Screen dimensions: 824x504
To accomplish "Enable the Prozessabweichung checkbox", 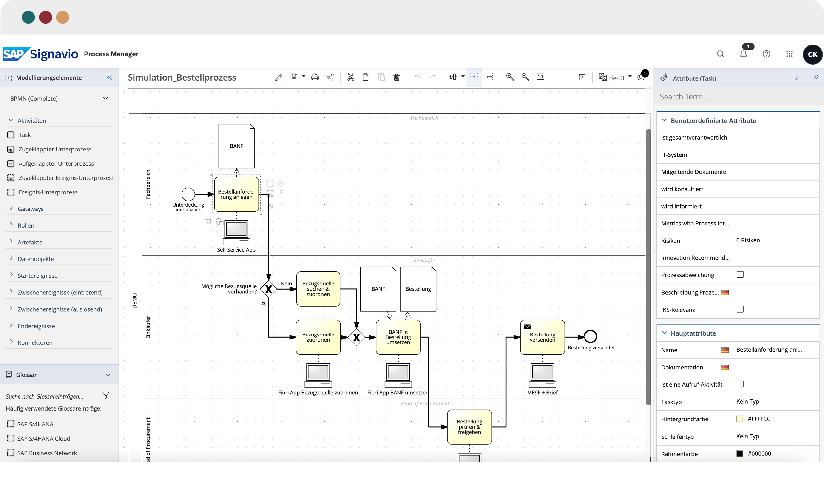I will point(740,274).
